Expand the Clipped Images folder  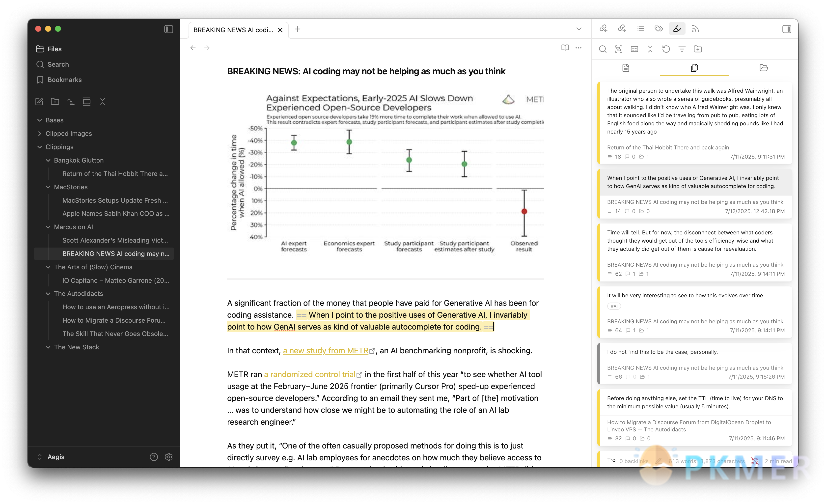click(40, 134)
